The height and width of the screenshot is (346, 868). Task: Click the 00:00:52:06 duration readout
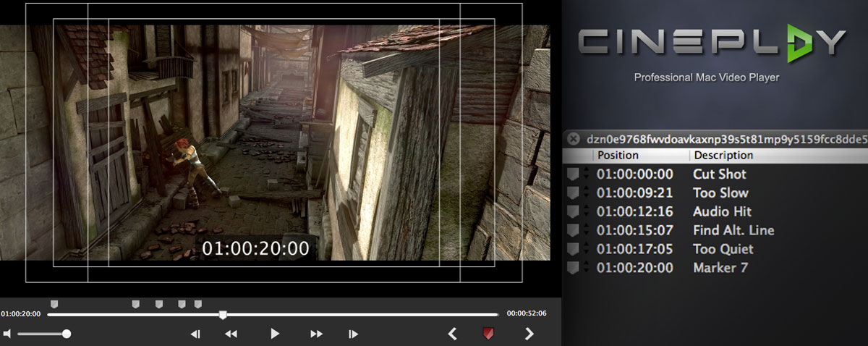pyautogui.click(x=527, y=314)
